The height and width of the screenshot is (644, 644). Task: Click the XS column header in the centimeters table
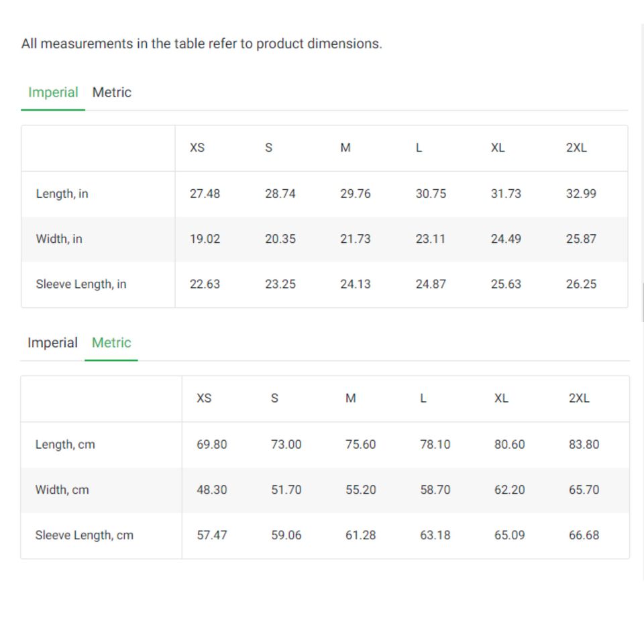click(204, 398)
